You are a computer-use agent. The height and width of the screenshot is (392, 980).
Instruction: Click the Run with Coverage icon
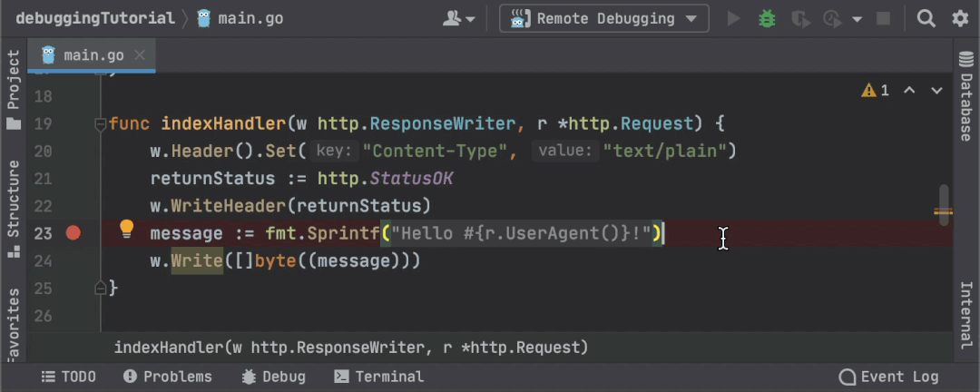click(x=800, y=18)
